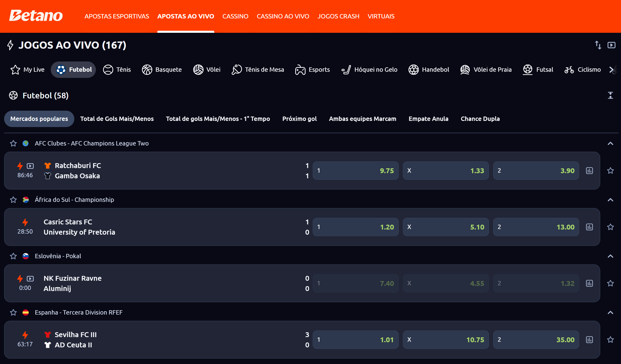Screen dimensions: 621x364
Task: Select the Hóquei no Gelo sport filter
Action: (x=369, y=70)
